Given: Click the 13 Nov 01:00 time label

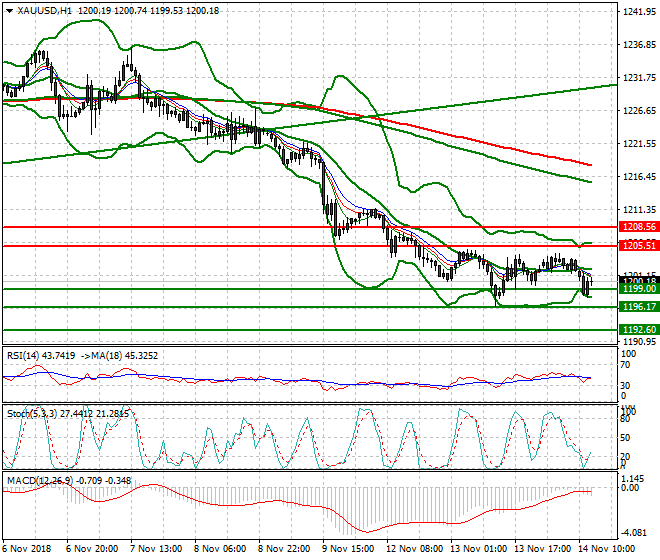Looking at the screenshot, I should (x=478, y=549).
